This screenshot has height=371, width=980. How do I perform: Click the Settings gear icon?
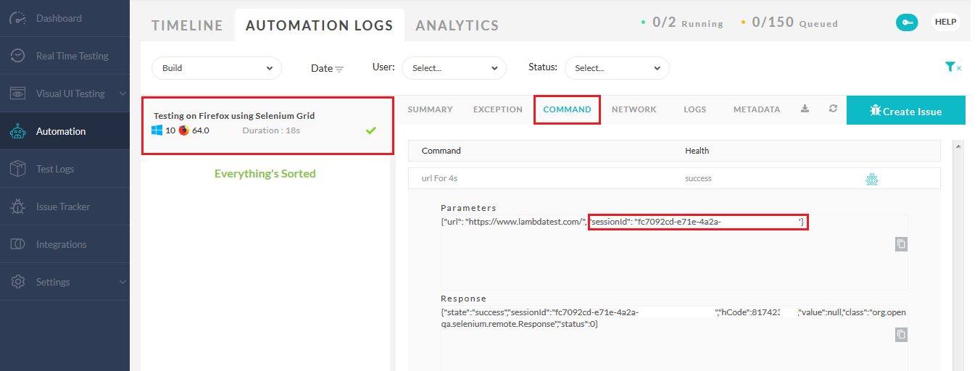pos(18,282)
